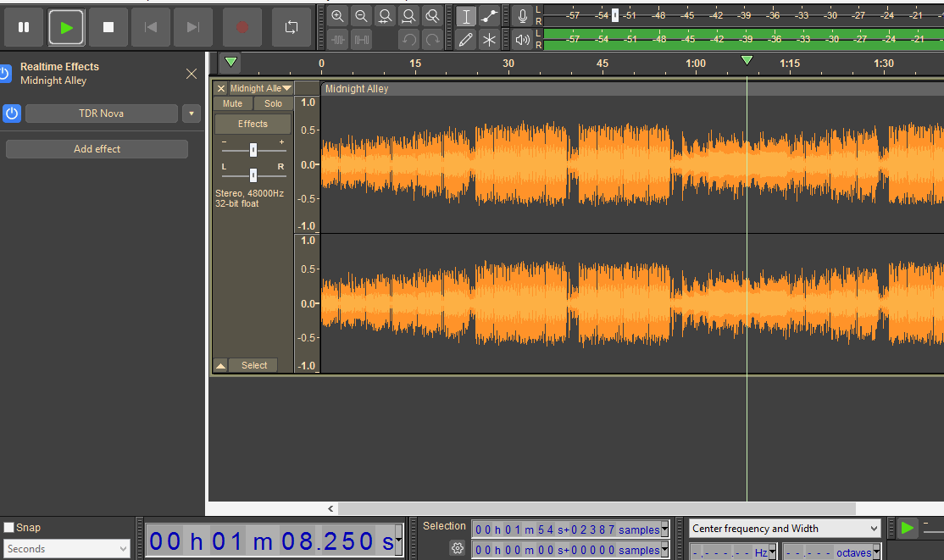The image size is (944, 560).
Task: Select the Selection (I-beam) tool
Action: pos(466,16)
